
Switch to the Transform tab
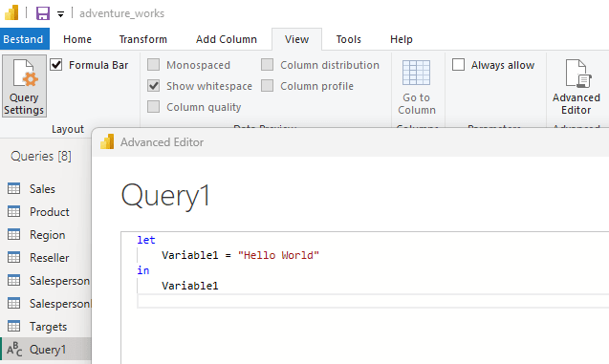[143, 39]
